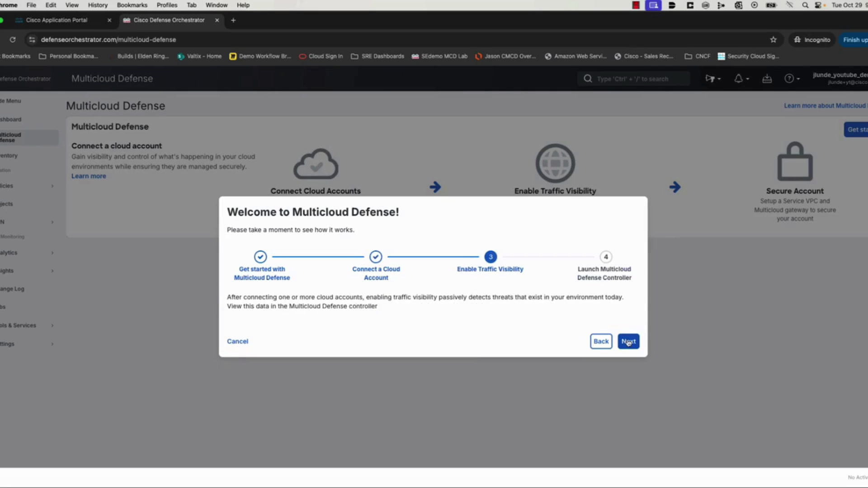Screen dimensions: 868x488
Task: Open the help question mark icon
Action: [789, 79]
